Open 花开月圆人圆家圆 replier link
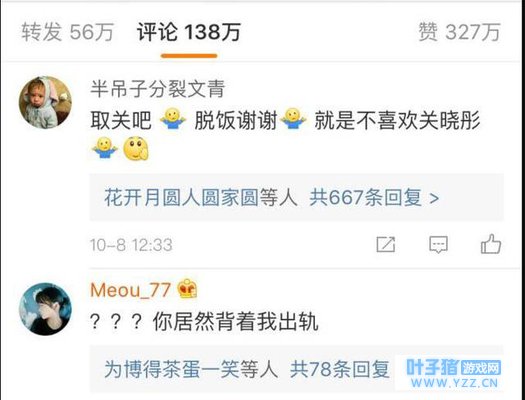 tap(181, 197)
